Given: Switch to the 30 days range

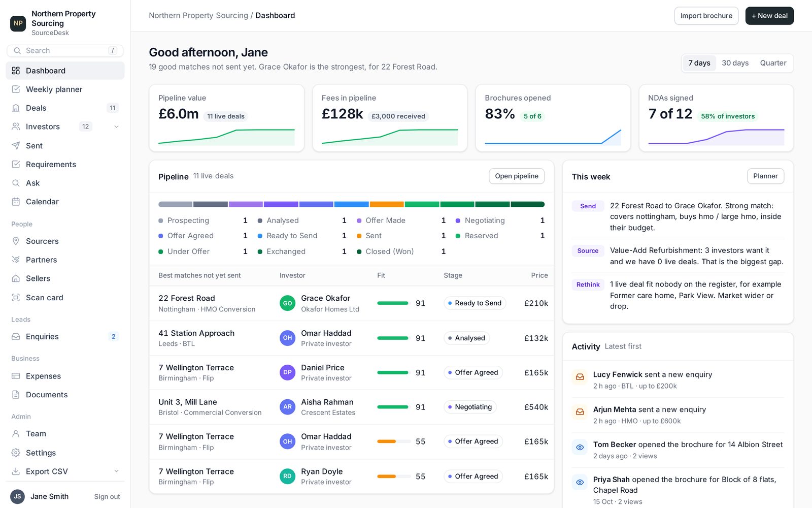Looking at the screenshot, I should point(735,63).
